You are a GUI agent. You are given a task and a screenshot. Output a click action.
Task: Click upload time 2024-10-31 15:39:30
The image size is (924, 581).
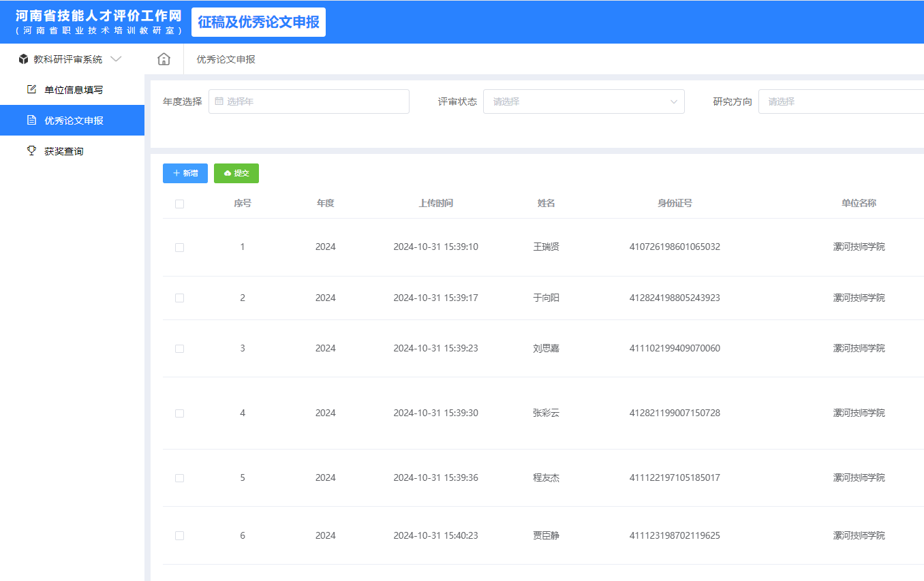click(435, 413)
